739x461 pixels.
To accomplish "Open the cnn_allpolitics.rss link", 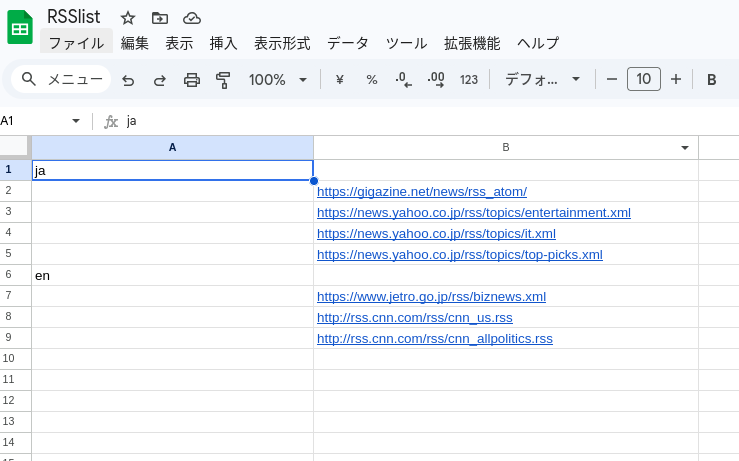I will point(434,338).
